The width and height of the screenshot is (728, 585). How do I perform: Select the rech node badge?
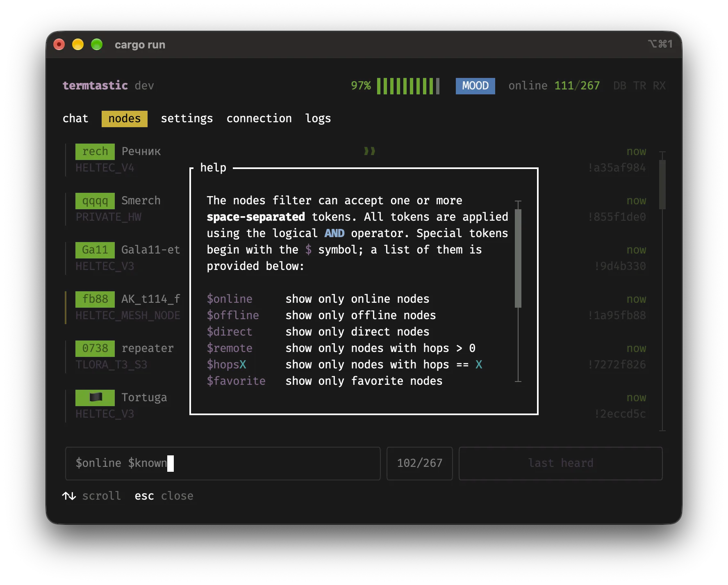[x=95, y=151]
